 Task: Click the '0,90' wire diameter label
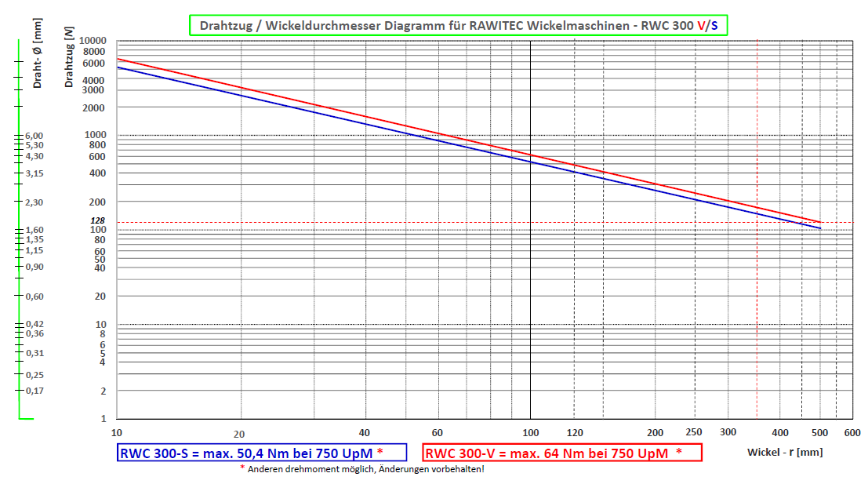click(35, 267)
